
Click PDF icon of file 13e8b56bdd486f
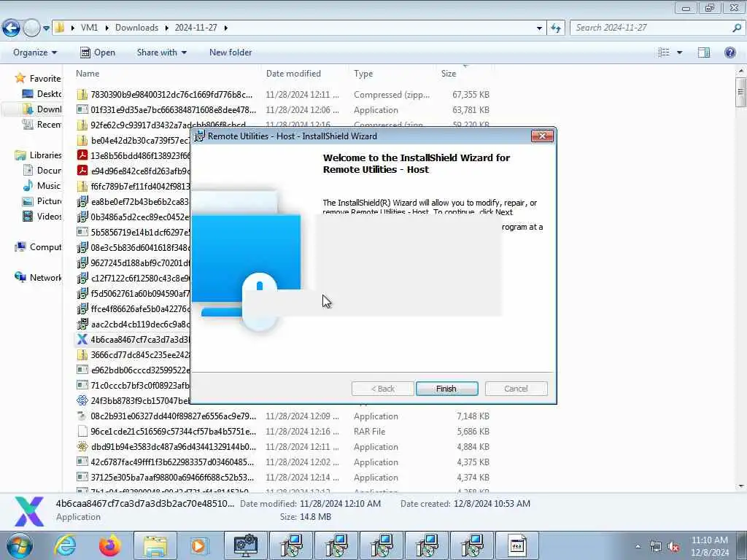point(82,155)
